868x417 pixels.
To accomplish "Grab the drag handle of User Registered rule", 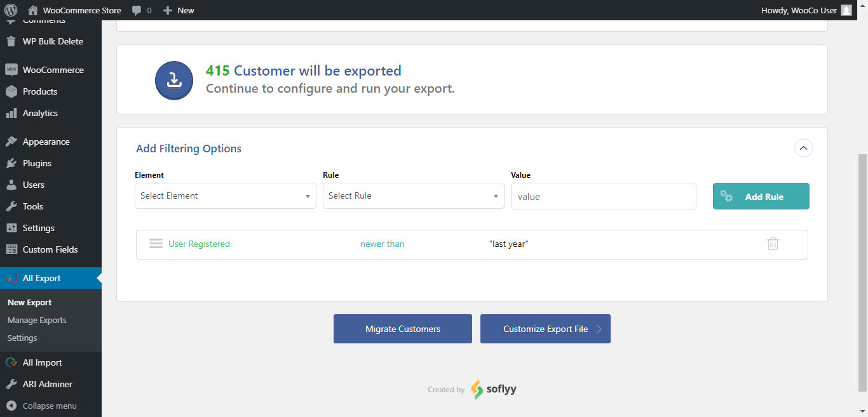I will (x=156, y=244).
